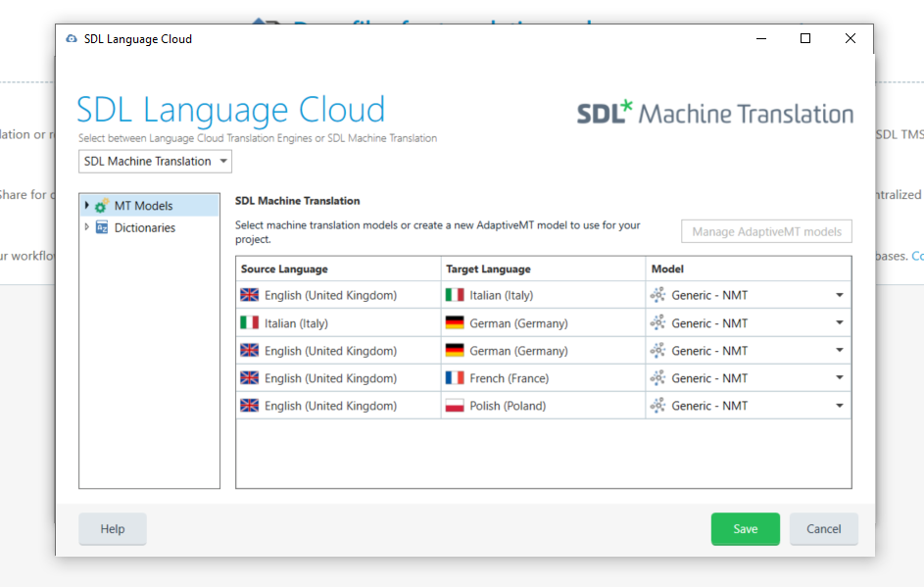Expand the MT Models tree node

pos(86,205)
